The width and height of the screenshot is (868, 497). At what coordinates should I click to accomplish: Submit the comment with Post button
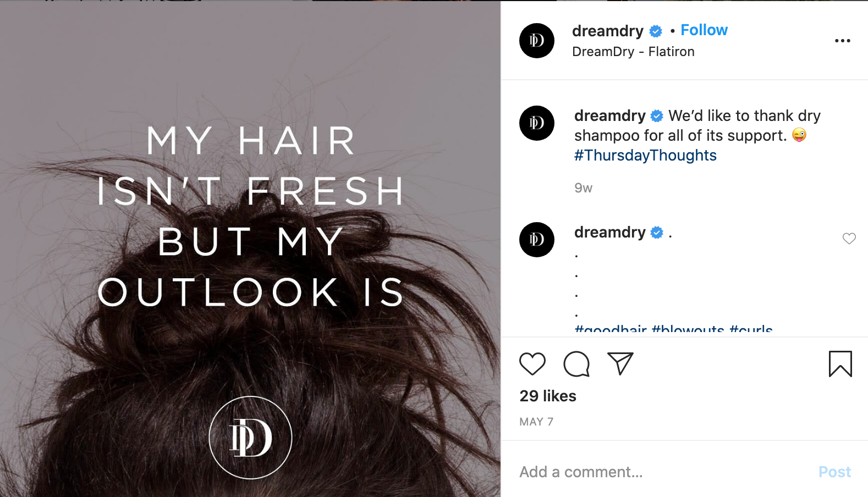point(834,472)
